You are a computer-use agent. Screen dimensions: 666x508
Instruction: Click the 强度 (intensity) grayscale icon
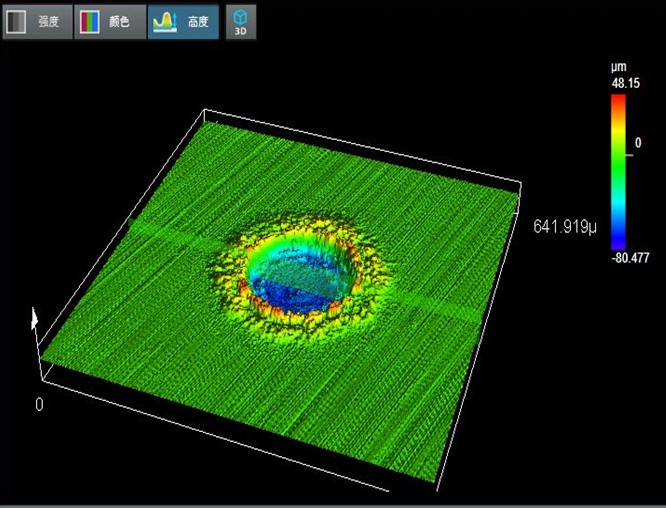tap(17, 21)
